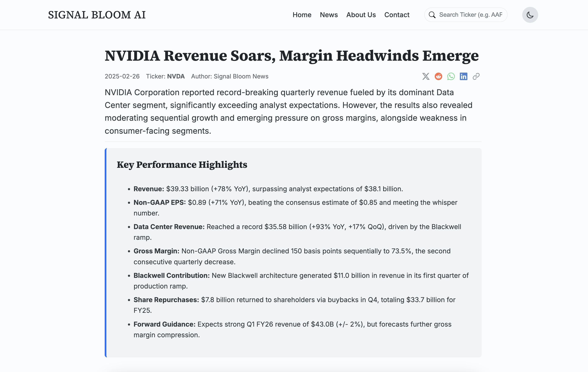Click the NVIDIA Revenue Soars headline
Screen dimensions: 588x372
pyautogui.click(x=291, y=56)
